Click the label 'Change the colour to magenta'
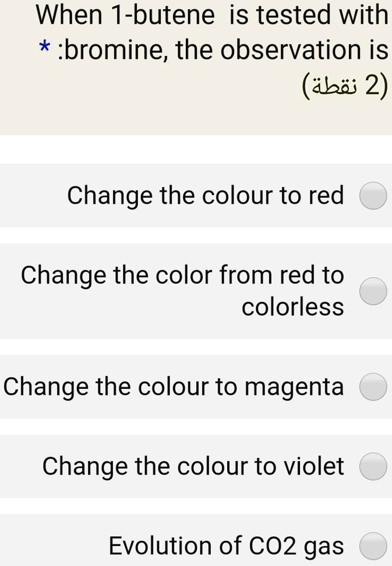The height and width of the screenshot is (566, 392). [x=173, y=386]
